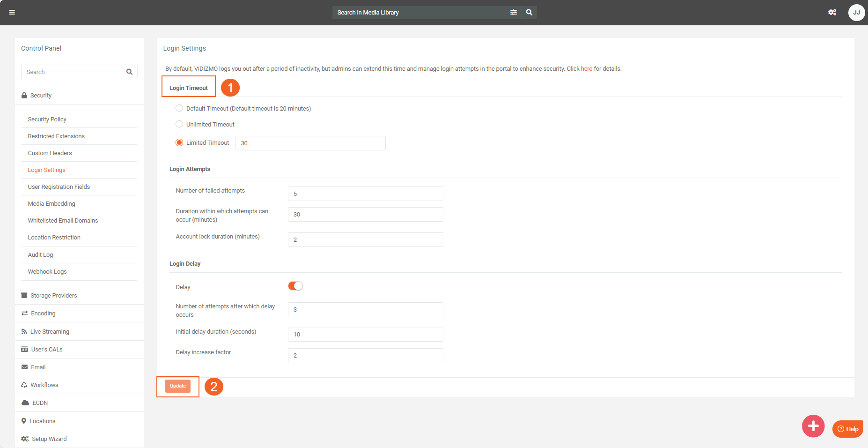Open Security Policy menu item
The height and width of the screenshot is (448, 868).
click(x=47, y=119)
